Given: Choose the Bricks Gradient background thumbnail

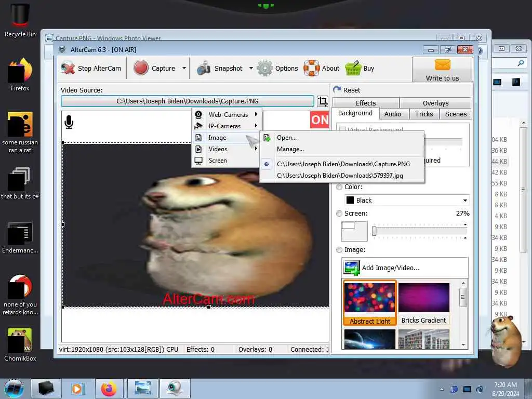Looking at the screenshot, I should coord(423,303).
